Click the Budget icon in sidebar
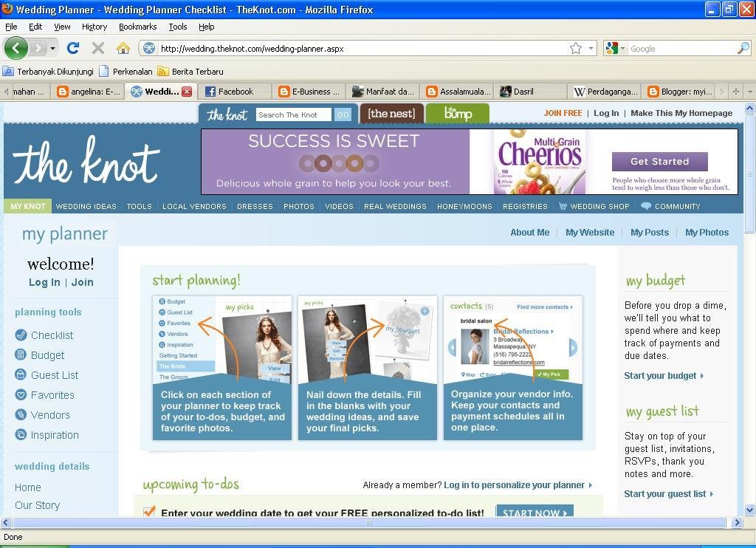This screenshot has width=756, height=548. point(21,355)
